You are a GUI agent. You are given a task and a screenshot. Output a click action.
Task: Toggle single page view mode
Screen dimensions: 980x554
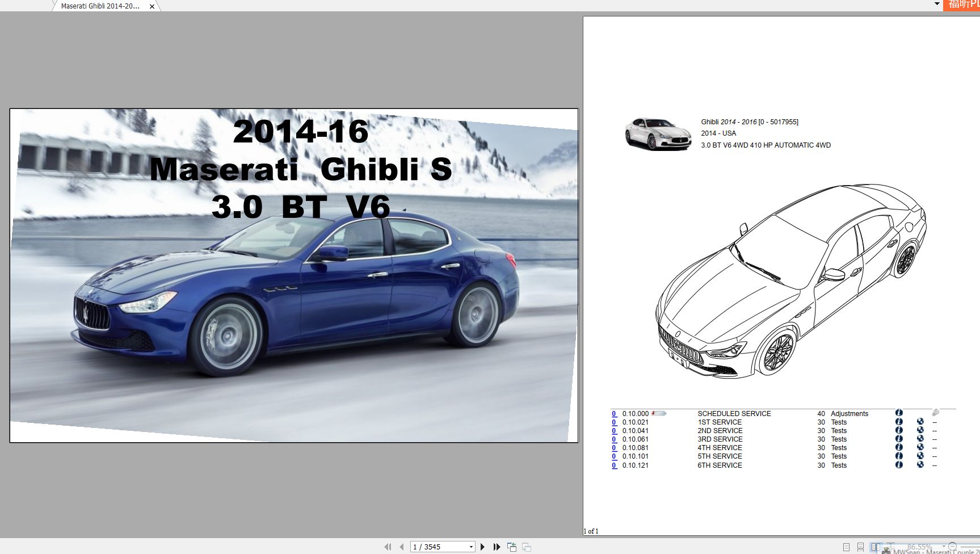pyautogui.click(x=847, y=547)
